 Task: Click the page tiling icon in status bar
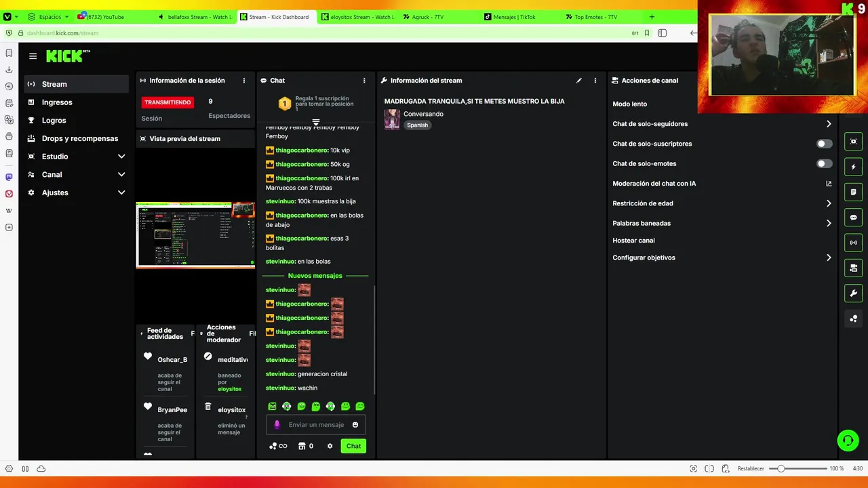(709, 468)
